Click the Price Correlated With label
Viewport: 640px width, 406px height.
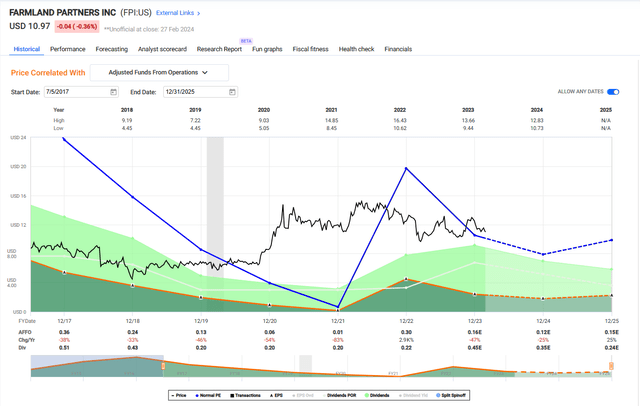click(x=48, y=73)
